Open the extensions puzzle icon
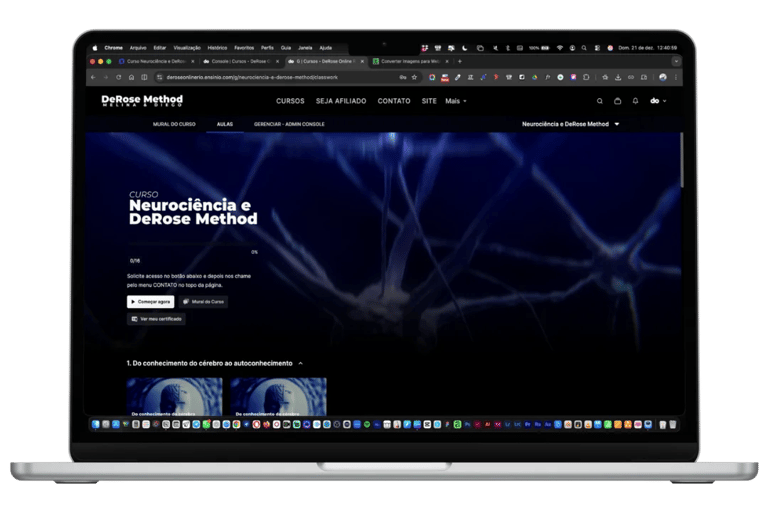The height and width of the screenshot is (512, 768). pyautogui.click(x=586, y=77)
